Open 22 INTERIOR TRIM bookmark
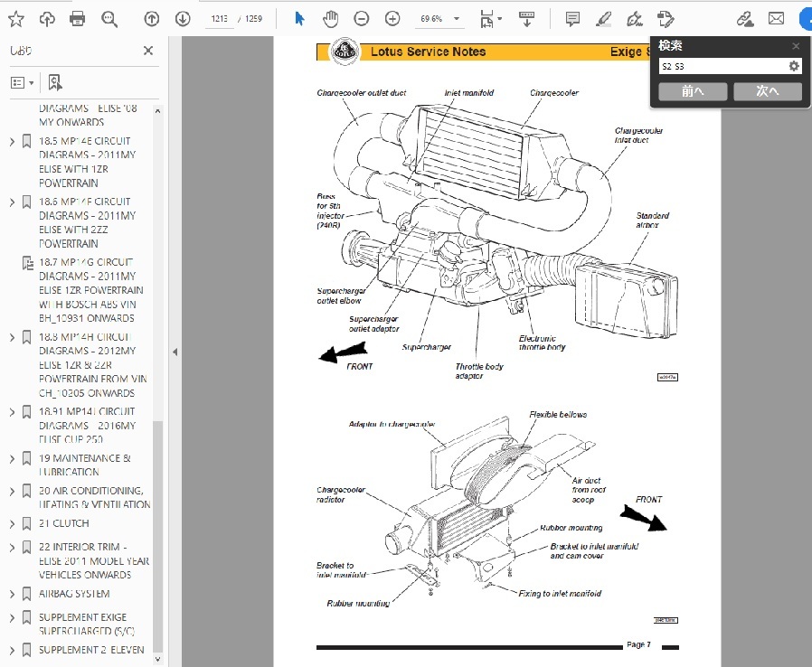This screenshot has height=667, width=812. [94, 561]
